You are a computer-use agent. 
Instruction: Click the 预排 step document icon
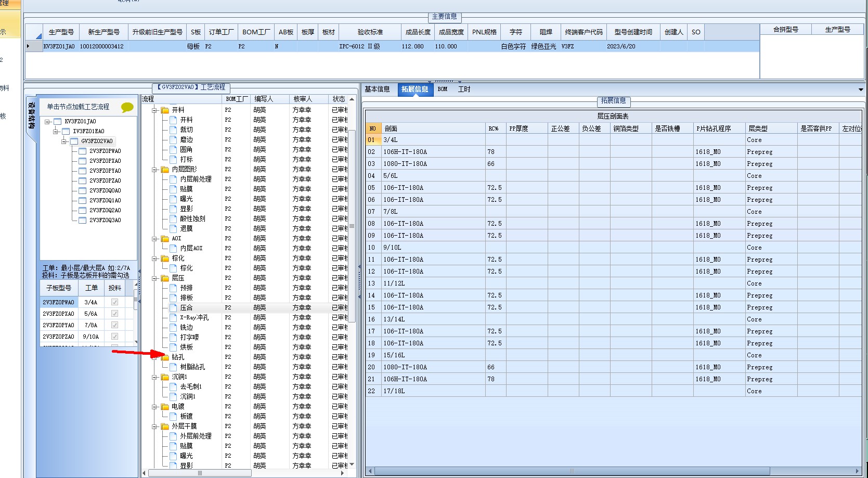pyautogui.click(x=174, y=288)
